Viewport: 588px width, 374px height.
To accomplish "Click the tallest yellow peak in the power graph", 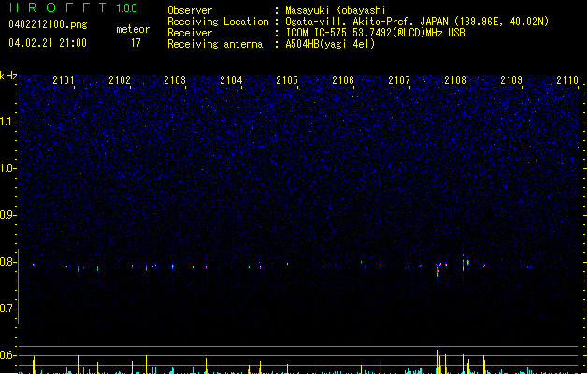I will click(x=437, y=361).
